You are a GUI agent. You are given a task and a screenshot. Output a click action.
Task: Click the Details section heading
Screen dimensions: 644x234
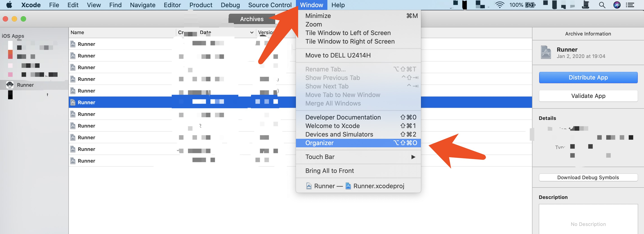[x=547, y=118]
